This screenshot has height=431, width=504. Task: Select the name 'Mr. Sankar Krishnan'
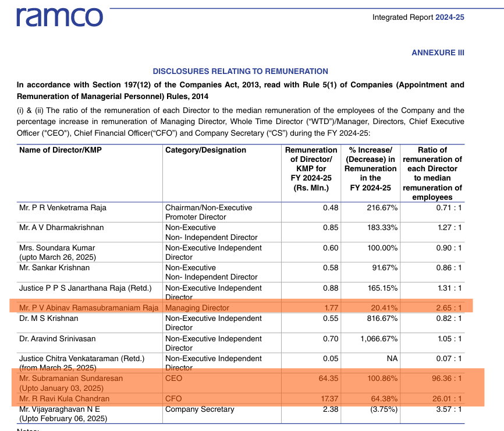[54, 267]
